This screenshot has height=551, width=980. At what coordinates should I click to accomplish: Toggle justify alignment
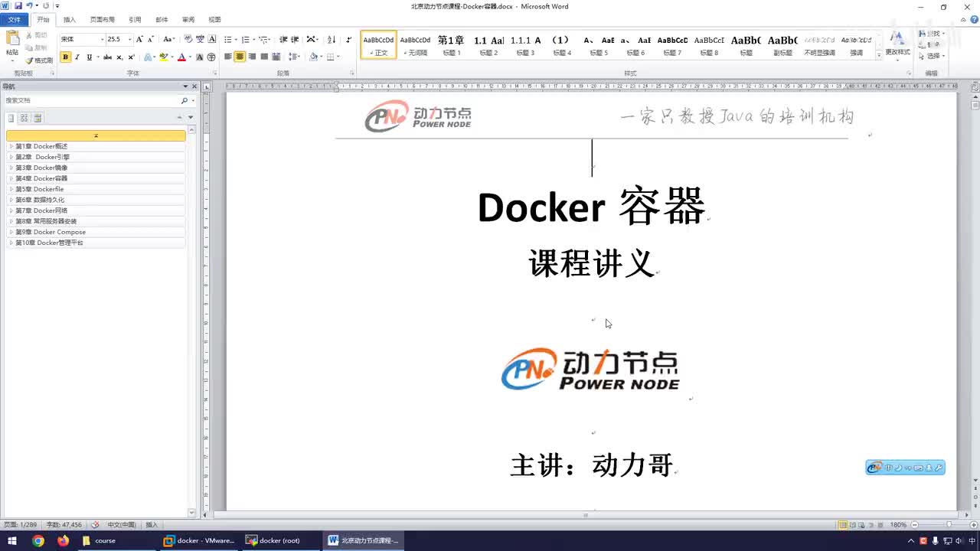click(x=264, y=57)
